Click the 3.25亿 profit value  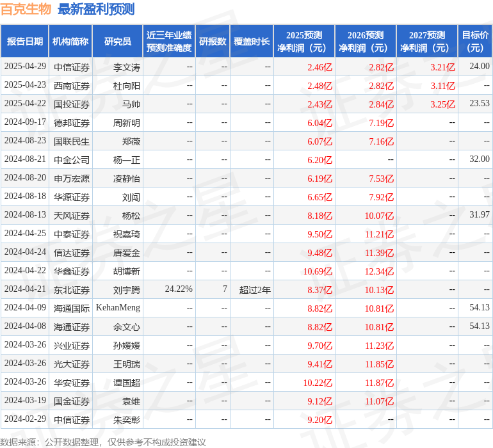[442, 104]
